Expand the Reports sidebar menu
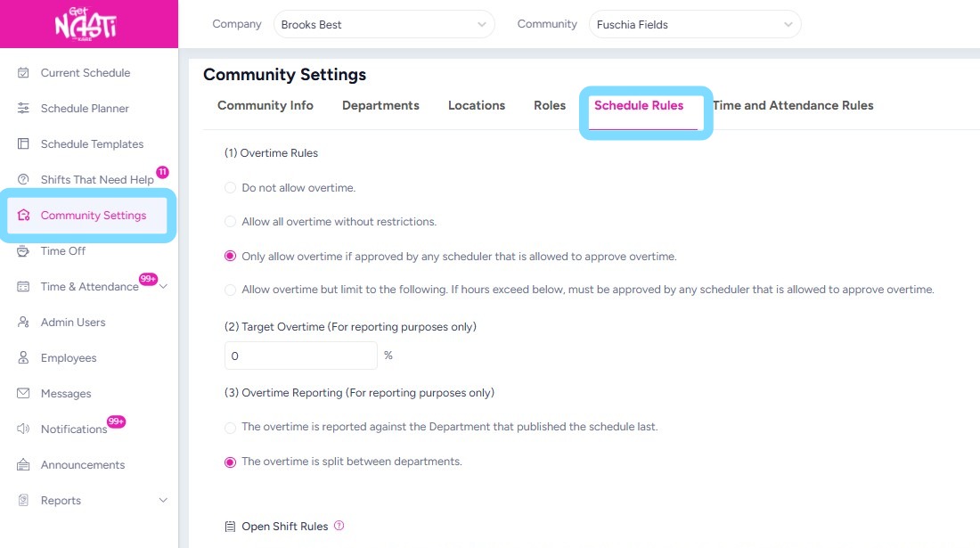 163,501
